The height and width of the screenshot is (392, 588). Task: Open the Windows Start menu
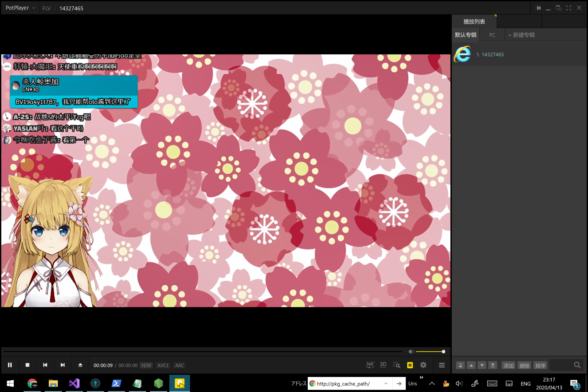pos(10,383)
